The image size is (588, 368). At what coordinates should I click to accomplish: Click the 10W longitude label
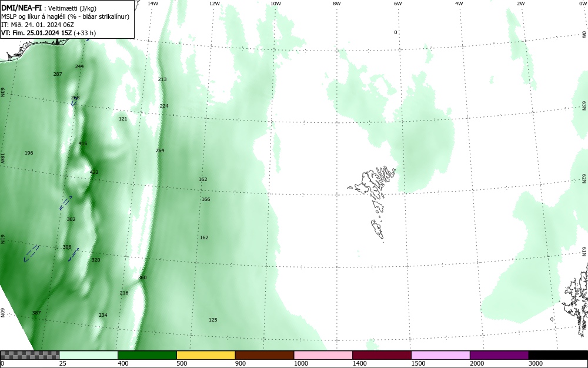(x=276, y=4)
